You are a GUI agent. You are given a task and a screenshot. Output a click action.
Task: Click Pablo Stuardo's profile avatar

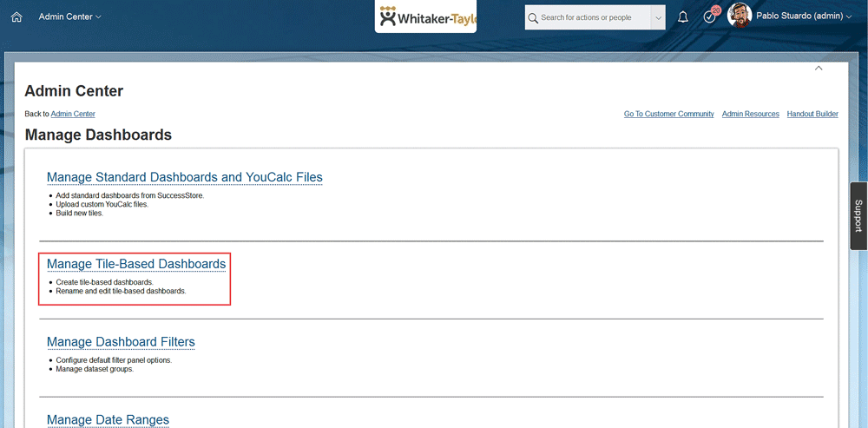click(739, 16)
